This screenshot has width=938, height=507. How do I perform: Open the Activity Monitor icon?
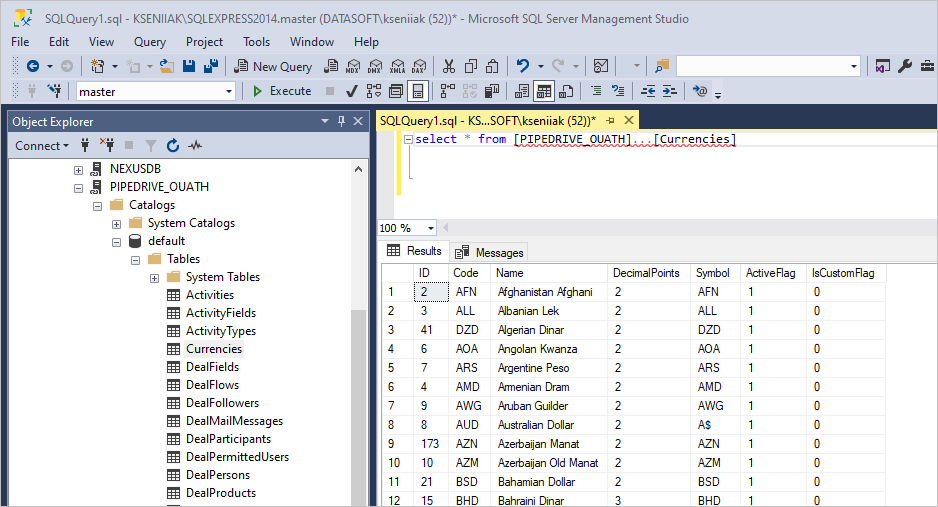click(x=601, y=66)
